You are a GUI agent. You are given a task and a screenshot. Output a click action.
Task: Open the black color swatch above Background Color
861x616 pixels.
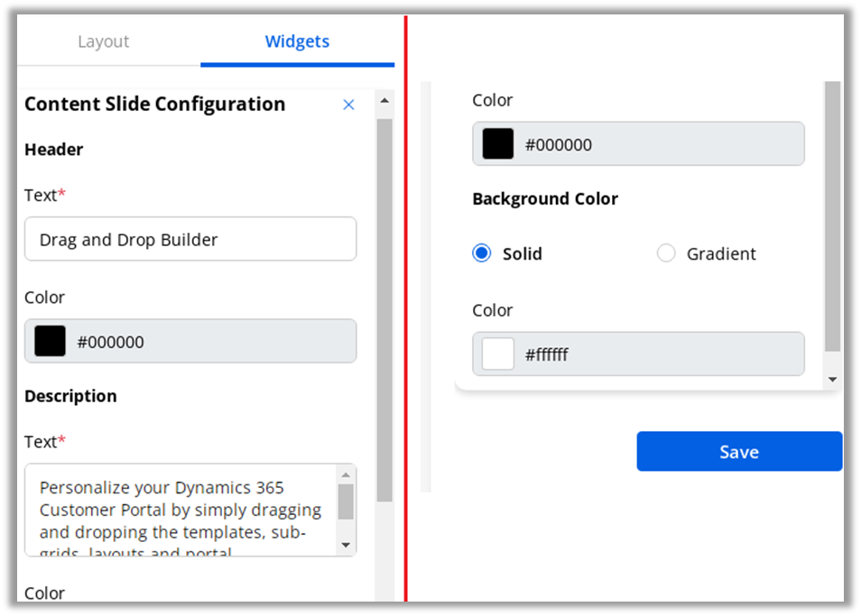click(497, 144)
